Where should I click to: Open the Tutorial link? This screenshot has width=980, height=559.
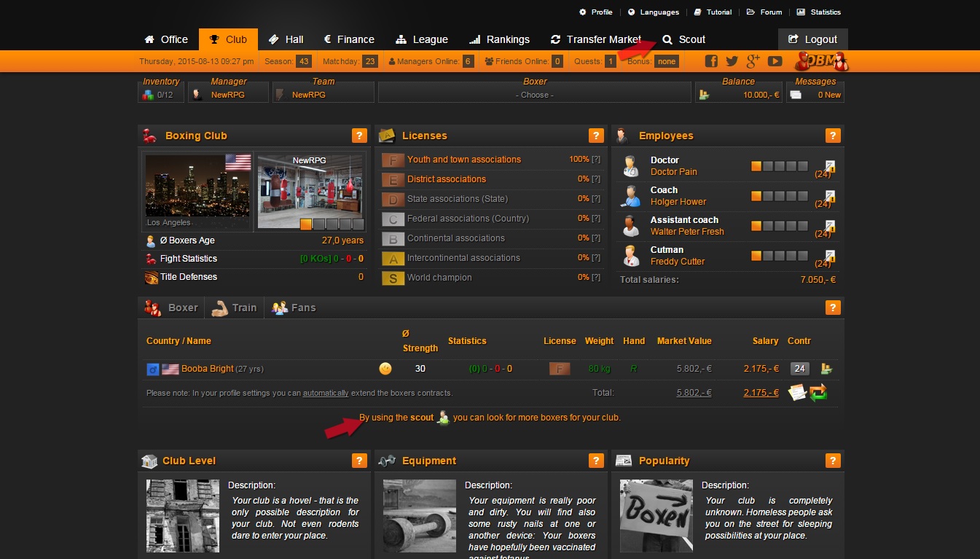point(713,12)
